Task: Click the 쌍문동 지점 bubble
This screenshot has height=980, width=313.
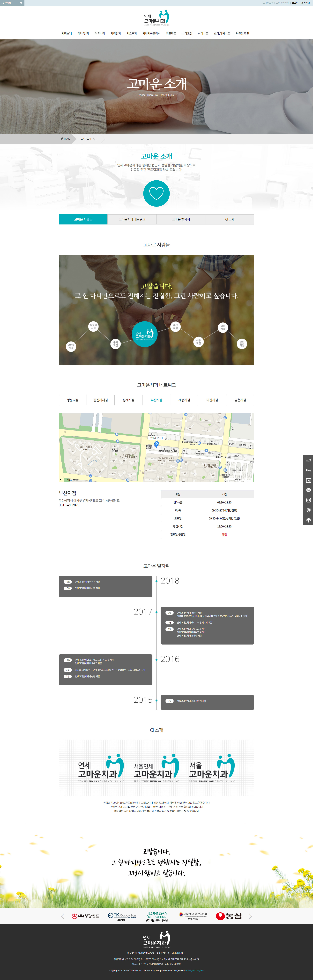Action: coord(71,346)
